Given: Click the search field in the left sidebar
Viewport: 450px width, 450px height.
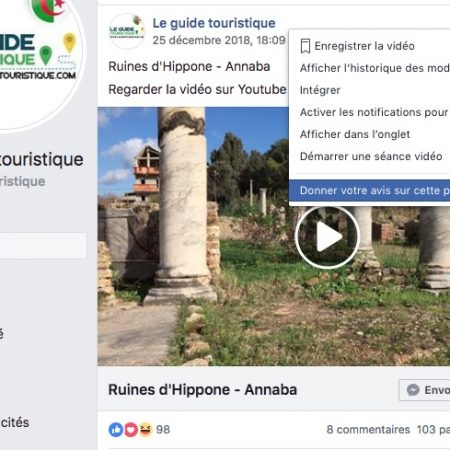Looking at the screenshot, I should [43, 246].
